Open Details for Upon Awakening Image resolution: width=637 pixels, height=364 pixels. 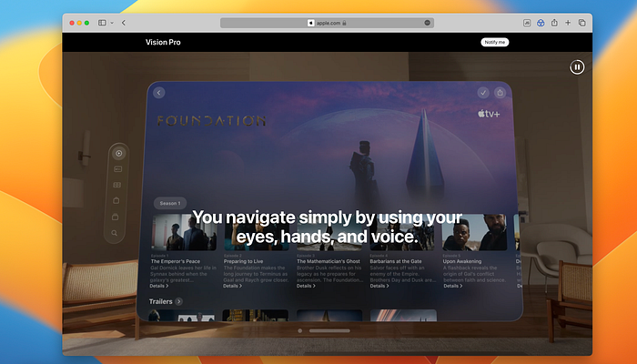click(452, 286)
